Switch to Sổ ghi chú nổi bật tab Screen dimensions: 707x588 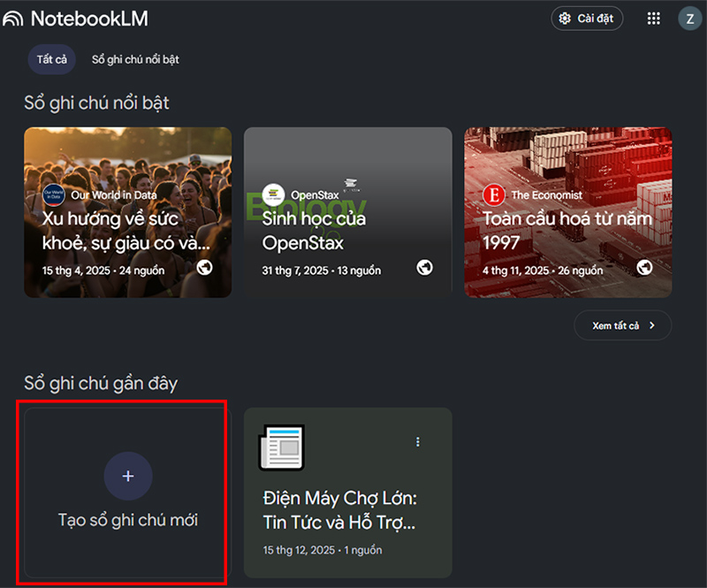[135, 59]
